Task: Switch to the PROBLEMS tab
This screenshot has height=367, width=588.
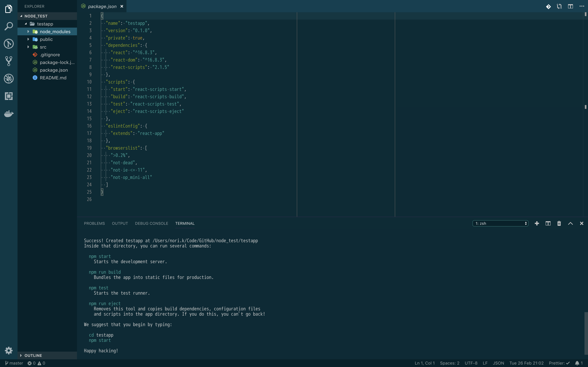Action: click(94, 223)
